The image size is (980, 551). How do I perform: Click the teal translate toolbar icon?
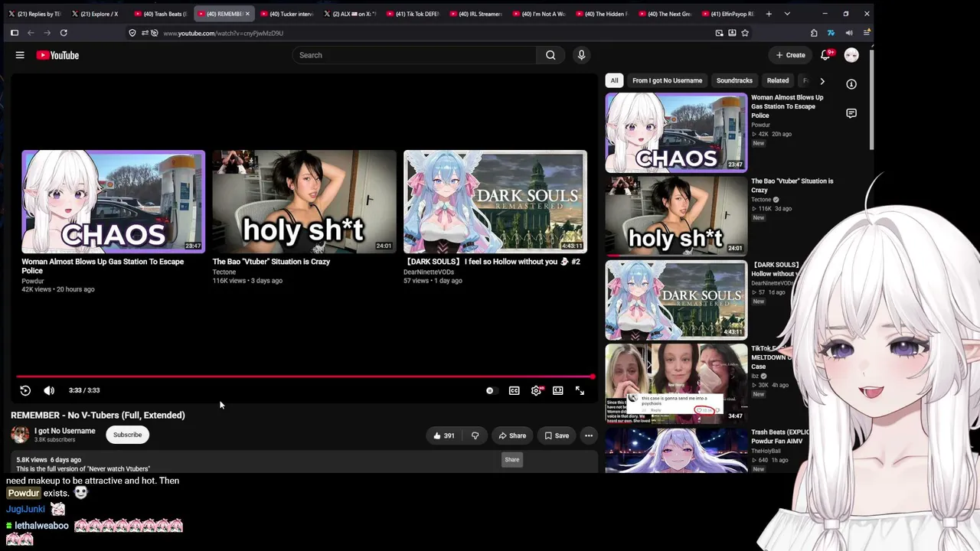tap(831, 33)
